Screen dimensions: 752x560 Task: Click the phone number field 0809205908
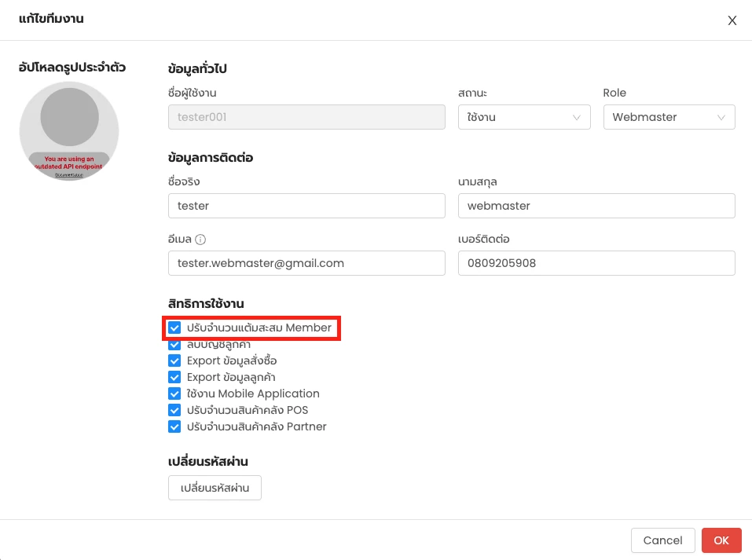pyautogui.click(x=596, y=263)
